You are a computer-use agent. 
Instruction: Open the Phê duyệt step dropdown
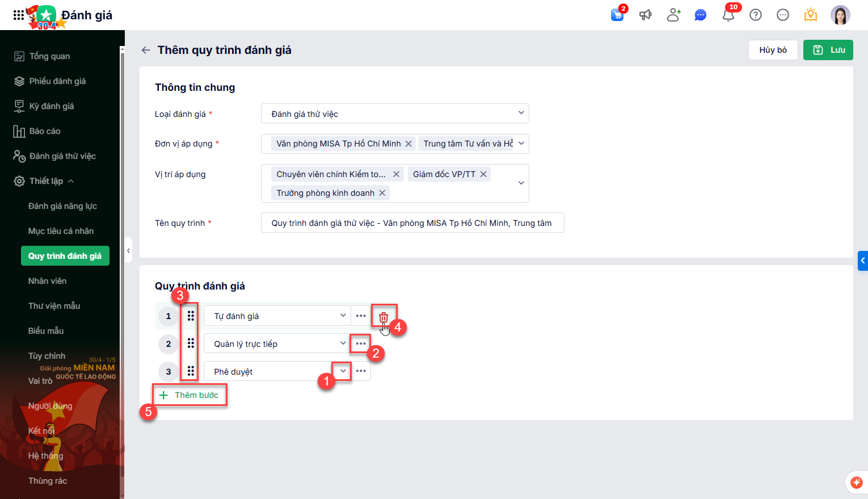(343, 371)
